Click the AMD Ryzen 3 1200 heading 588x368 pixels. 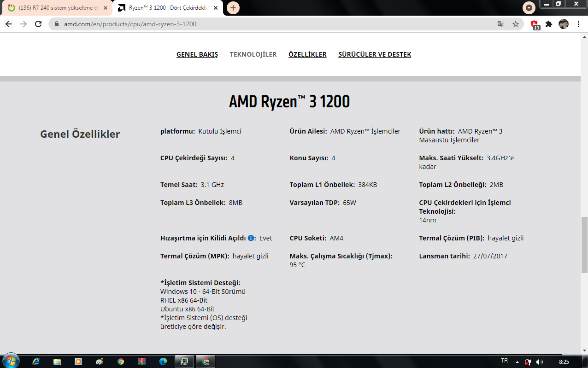coord(289,101)
